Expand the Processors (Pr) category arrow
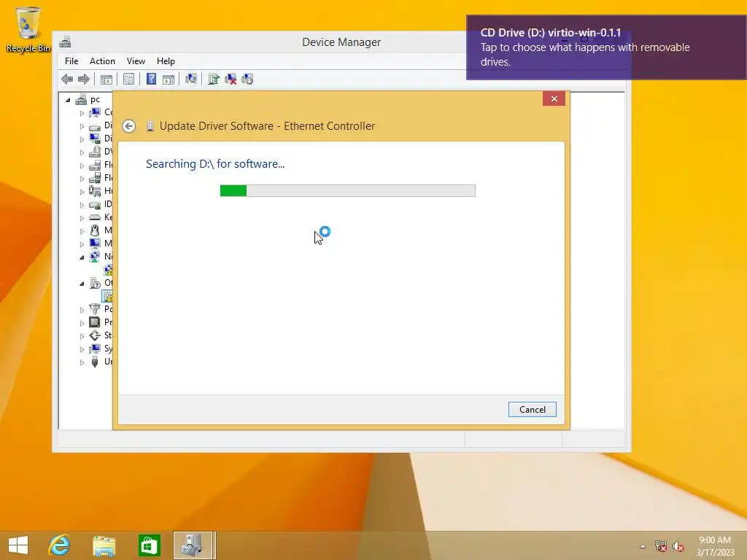 click(82, 323)
